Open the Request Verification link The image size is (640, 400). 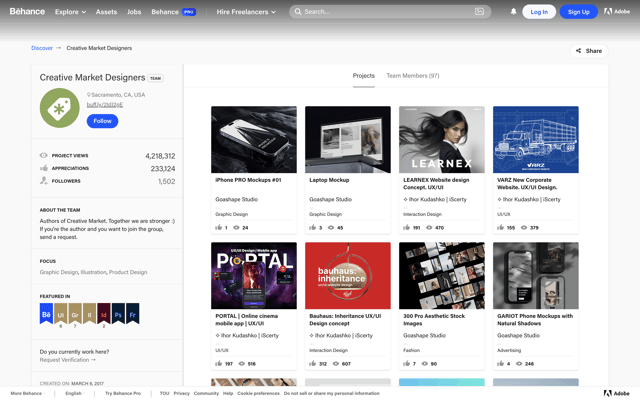click(x=67, y=360)
